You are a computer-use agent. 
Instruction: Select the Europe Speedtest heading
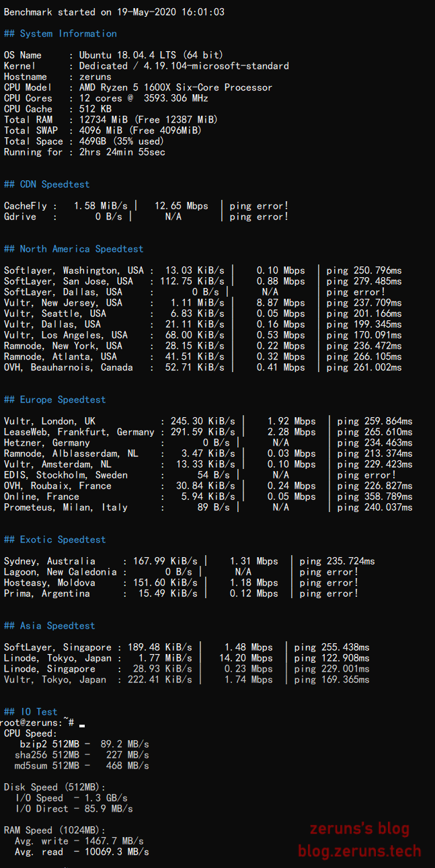click(55, 400)
